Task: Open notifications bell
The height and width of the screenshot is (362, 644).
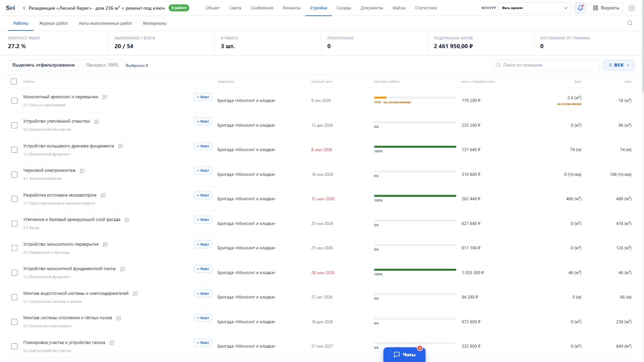Action: 580,8
